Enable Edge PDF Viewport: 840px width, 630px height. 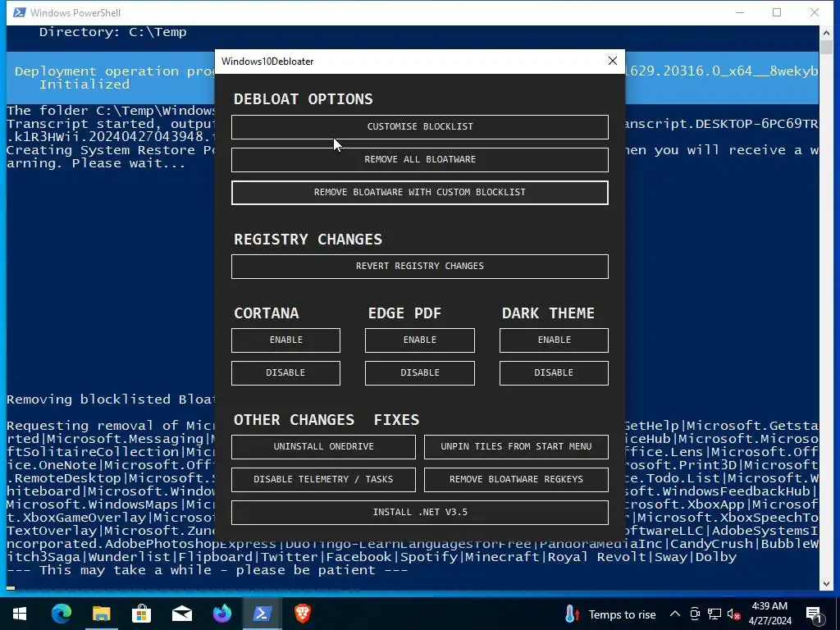(x=419, y=340)
